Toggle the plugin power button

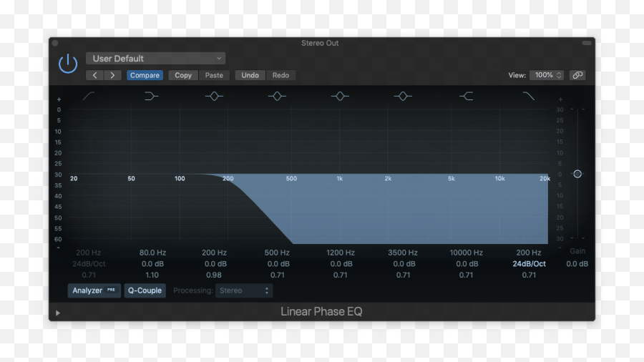68,64
